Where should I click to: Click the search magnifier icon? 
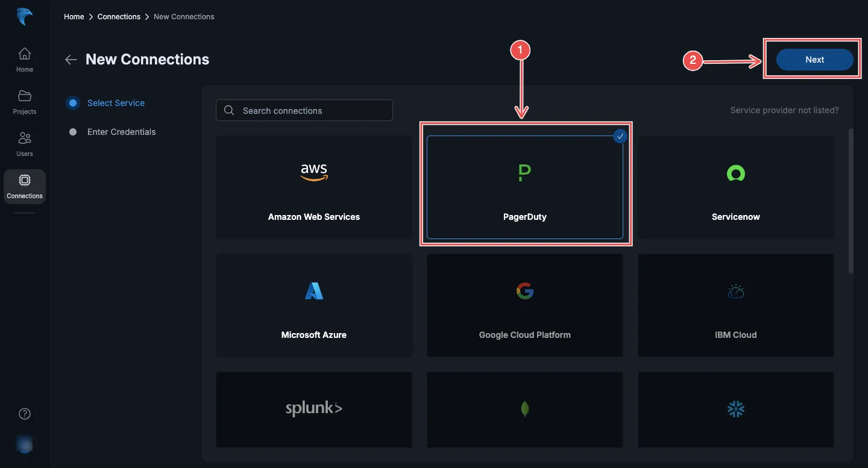click(x=229, y=110)
